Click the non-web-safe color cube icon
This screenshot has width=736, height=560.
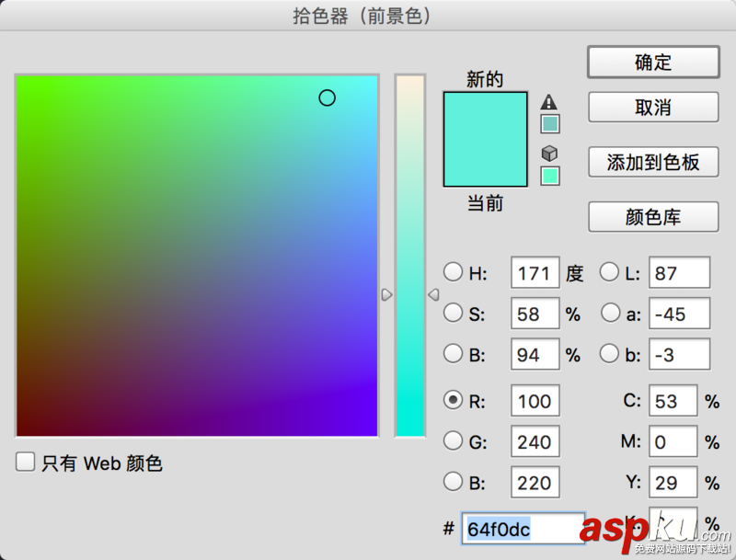click(548, 153)
